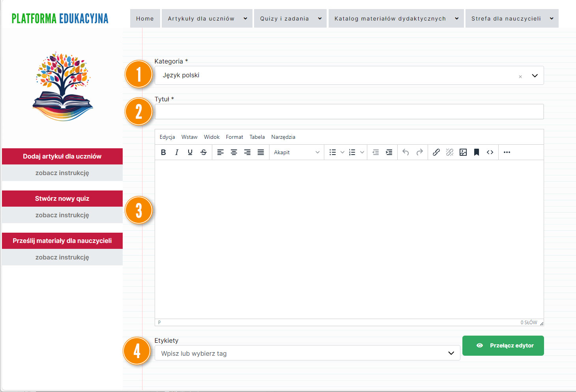Image resolution: width=576 pixels, height=392 pixels.
Task: Undo the last edit
Action: pos(406,152)
